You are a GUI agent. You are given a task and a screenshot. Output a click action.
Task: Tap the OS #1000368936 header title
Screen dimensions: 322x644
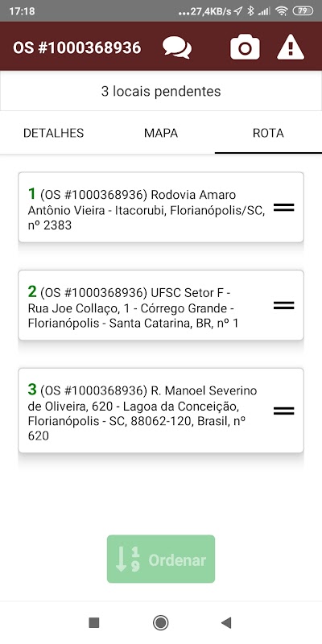pyautogui.click(x=77, y=47)
